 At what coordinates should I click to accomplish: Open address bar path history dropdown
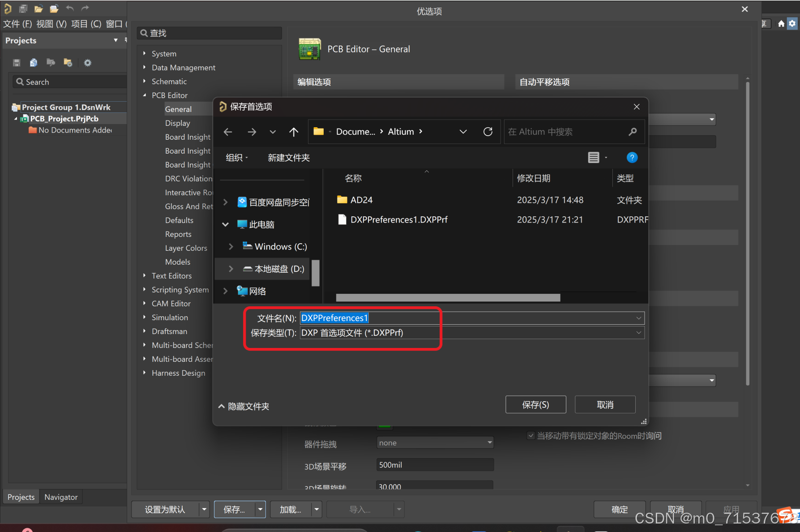(463, 132)
